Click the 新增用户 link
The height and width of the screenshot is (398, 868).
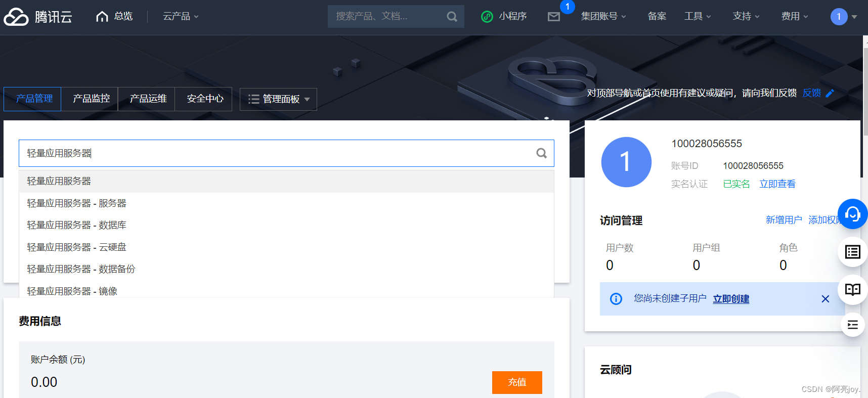pos(784,220)
